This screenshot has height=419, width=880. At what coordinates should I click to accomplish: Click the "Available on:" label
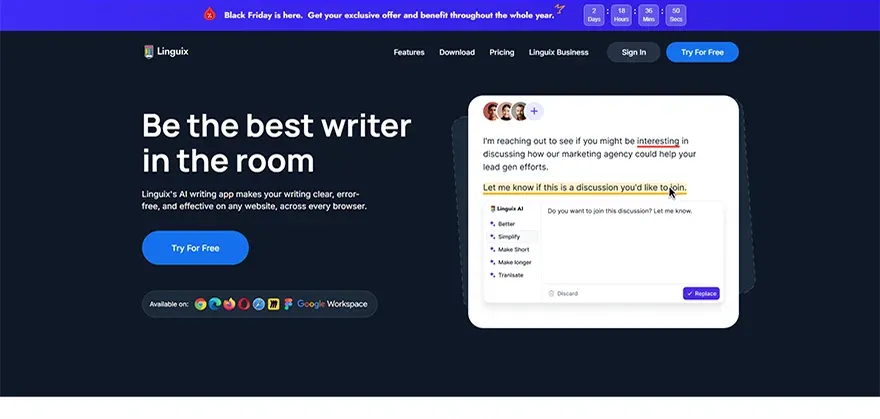click(x=169, y=305)
